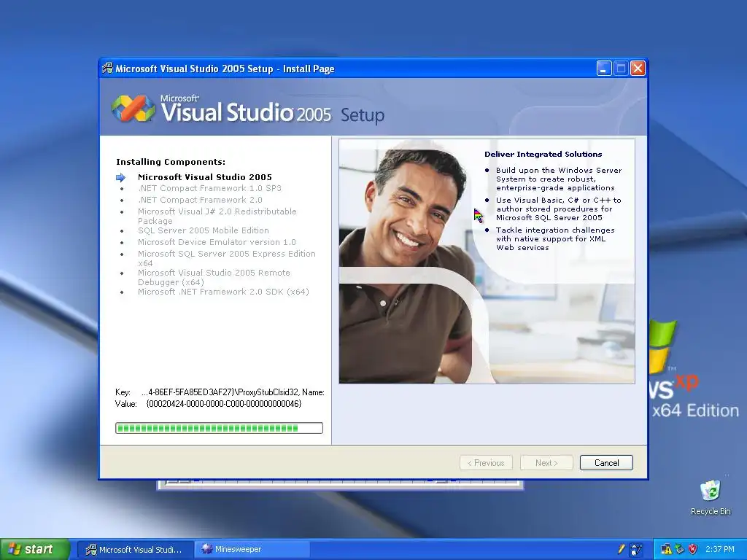Click the registry Key path text
The width and height of the screenshot is (747, 560).
[233, 392]
